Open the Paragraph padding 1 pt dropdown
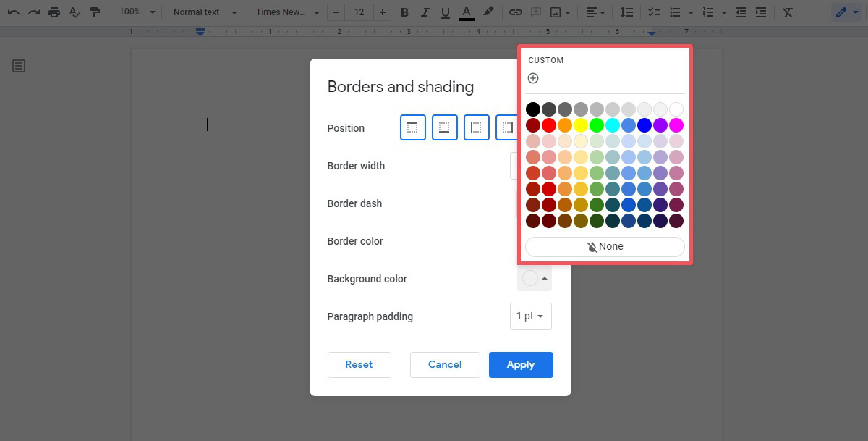 tap(530, 316)
